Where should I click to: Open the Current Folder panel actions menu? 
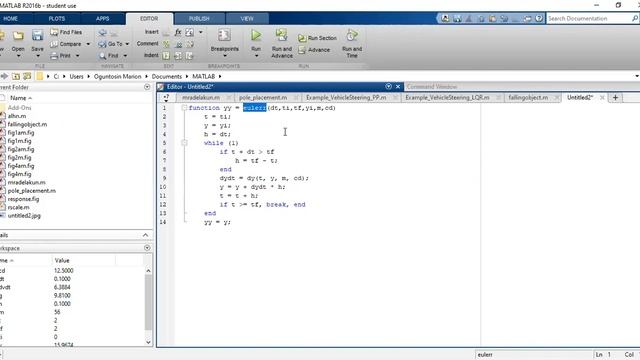(147, 87)
